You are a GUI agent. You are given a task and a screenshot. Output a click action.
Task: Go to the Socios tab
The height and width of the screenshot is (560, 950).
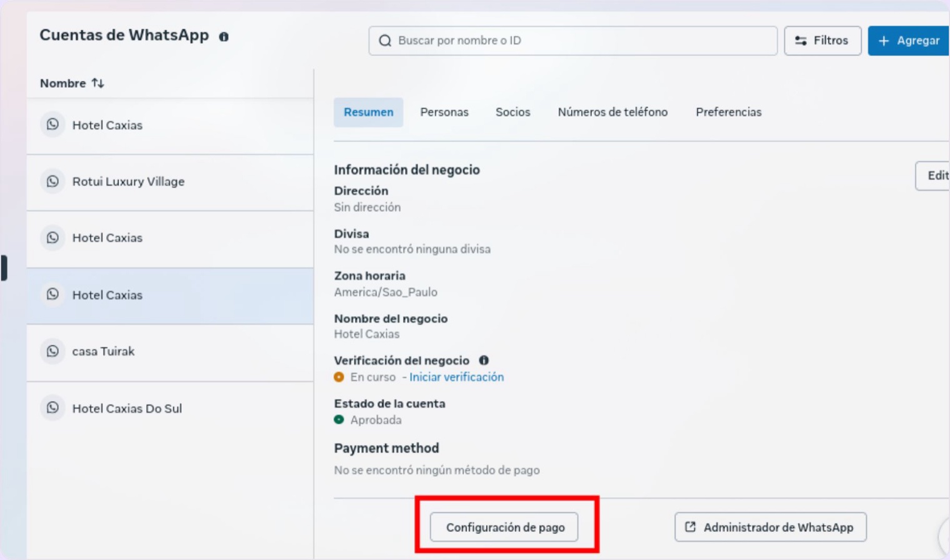click(x=513, y=112)
